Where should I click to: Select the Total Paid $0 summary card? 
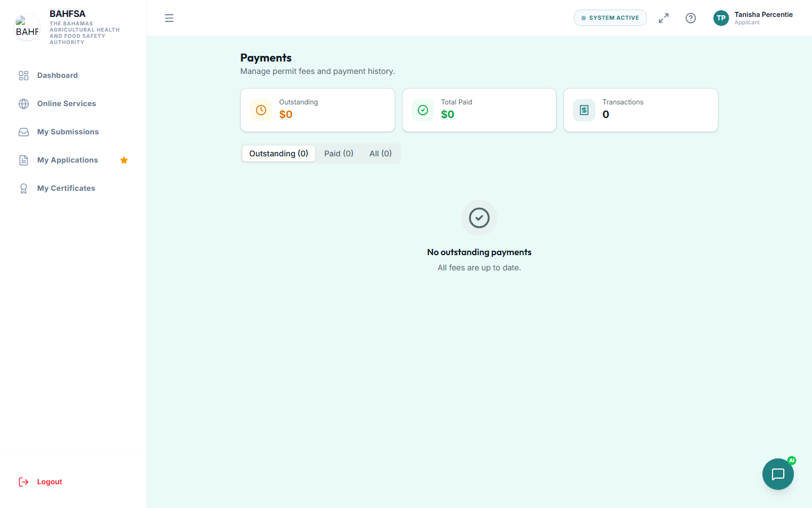(479, 110)
